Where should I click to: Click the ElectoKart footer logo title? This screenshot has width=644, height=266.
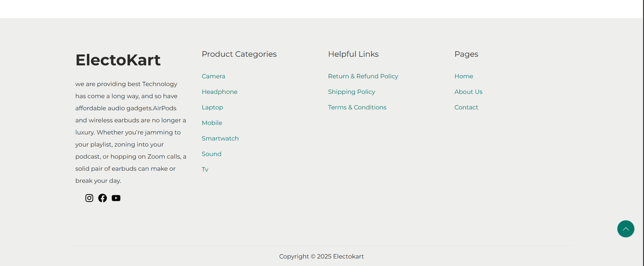(x=118, y=60)
